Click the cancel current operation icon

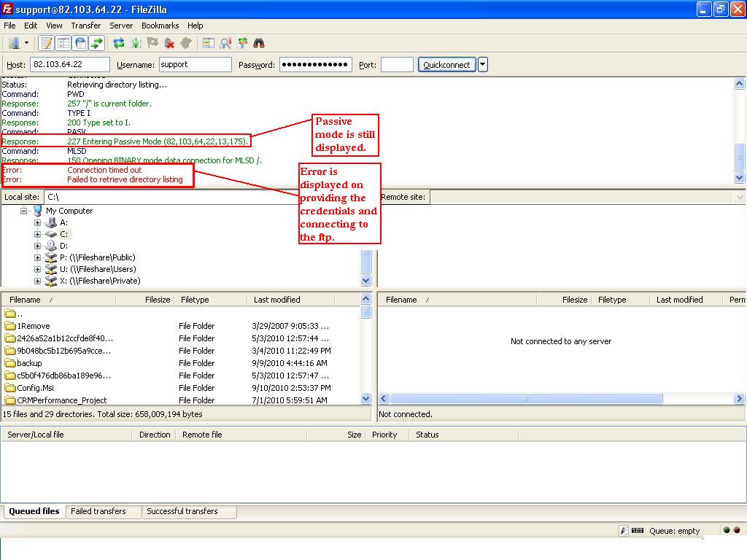point(152,43)
